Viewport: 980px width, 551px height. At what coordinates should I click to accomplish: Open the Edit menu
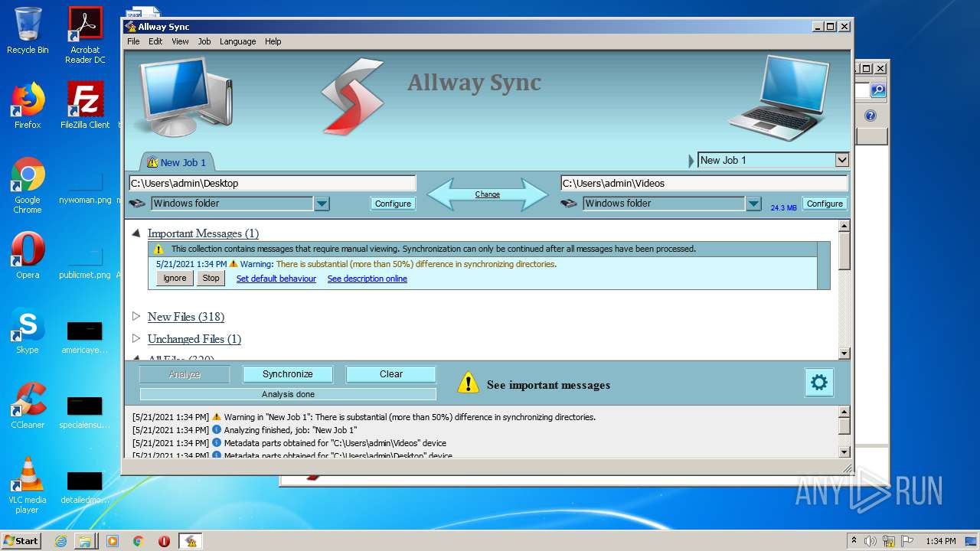155,41
